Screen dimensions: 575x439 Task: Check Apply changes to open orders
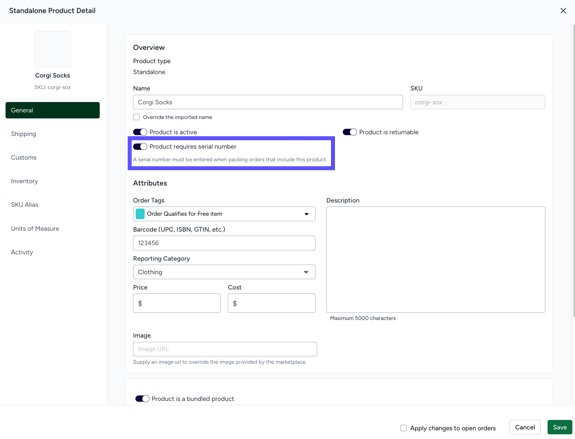point(403,428)
